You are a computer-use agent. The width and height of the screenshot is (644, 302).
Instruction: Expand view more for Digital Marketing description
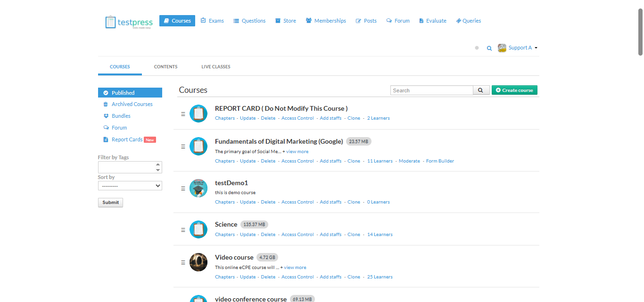click(x=297, y=152)
